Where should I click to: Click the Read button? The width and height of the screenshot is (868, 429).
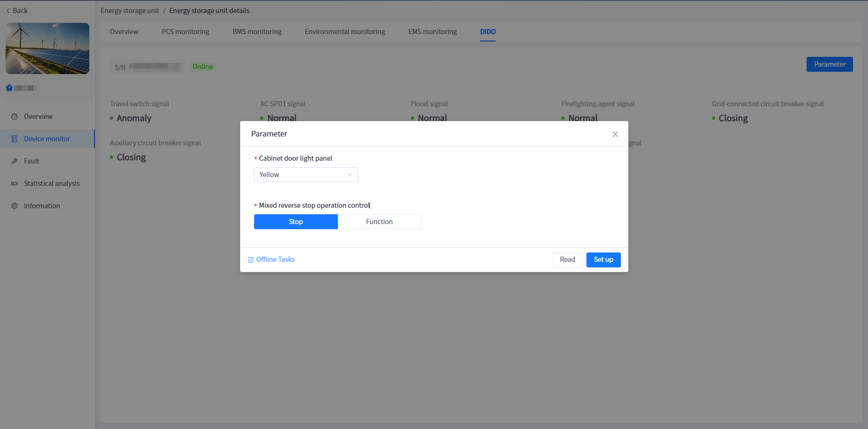coord(567,259)
